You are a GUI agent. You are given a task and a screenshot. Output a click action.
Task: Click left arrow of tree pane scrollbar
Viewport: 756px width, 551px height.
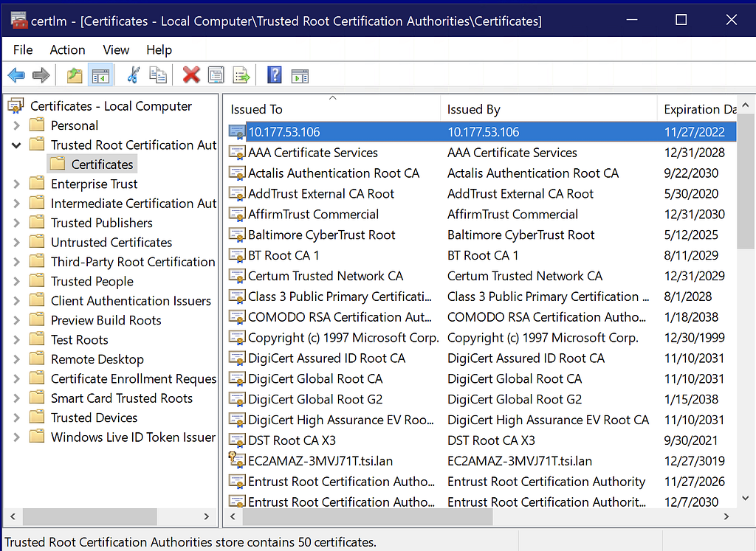(x=13, y=516)
